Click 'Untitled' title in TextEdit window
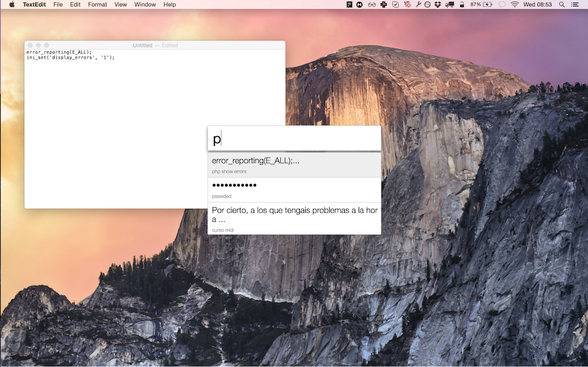This screenshot has height=367, width=588. (143, 45)
